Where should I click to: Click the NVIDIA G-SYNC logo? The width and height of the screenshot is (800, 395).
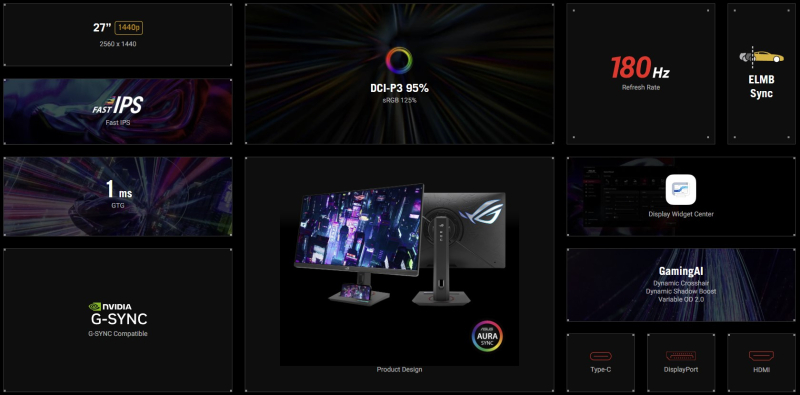tap(118, 314)
